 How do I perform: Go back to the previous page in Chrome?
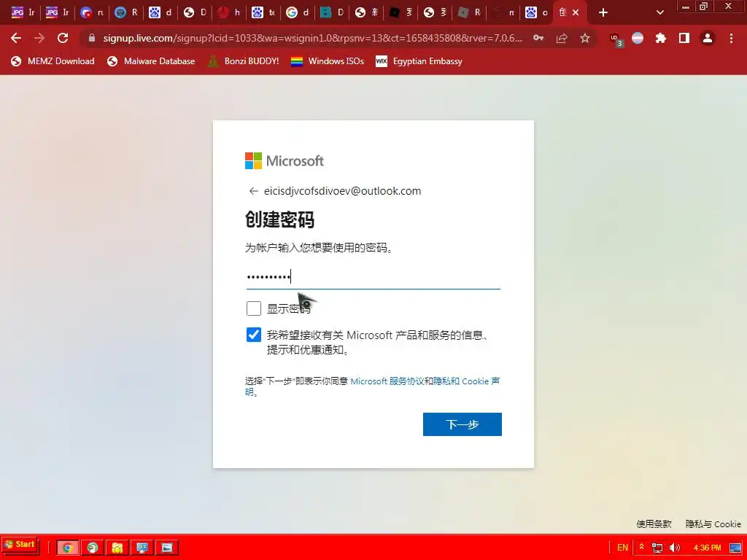click(x=16, y=38)
